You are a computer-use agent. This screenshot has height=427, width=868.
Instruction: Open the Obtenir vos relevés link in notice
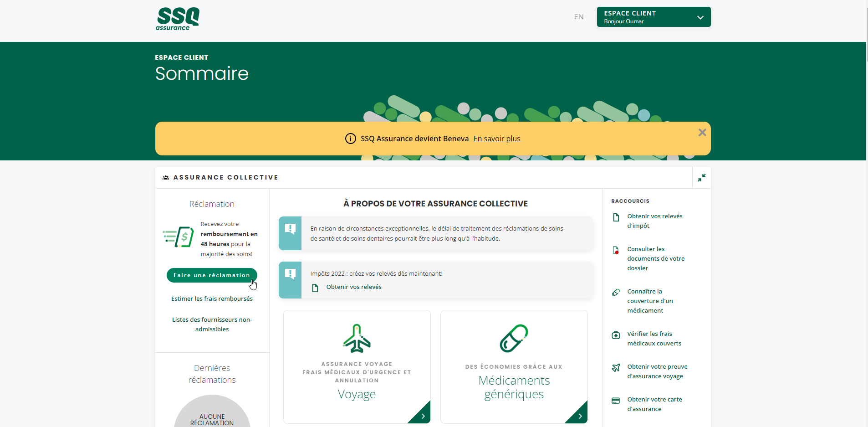354,287
